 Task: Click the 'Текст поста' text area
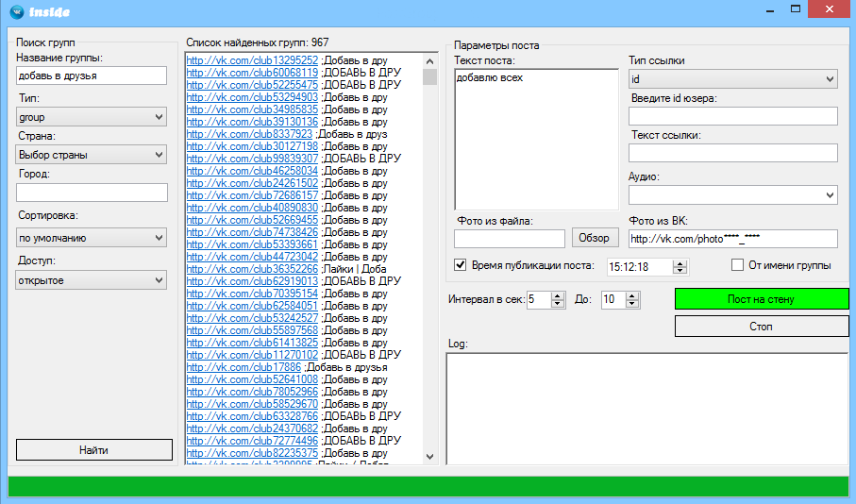click(537, 140)
